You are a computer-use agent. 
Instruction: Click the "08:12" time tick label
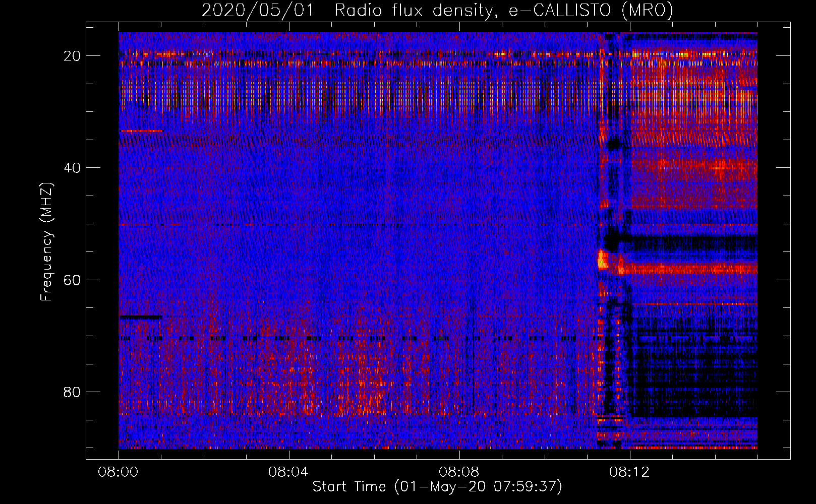coord(629,472)
